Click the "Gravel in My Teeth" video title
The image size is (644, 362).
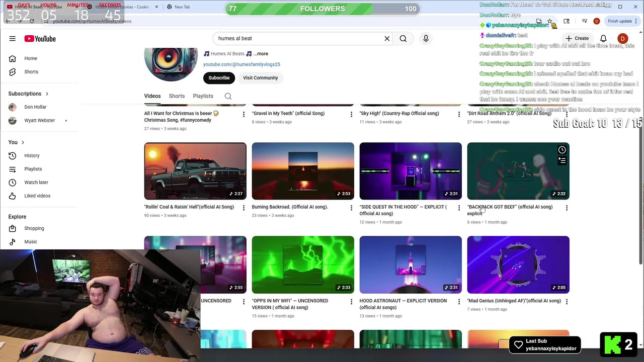(x=288, y=114)
